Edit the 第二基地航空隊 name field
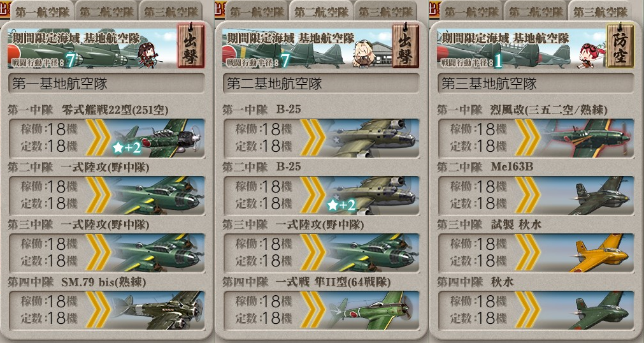The width and height of the screenshot is (644, 343). [321, 84]
